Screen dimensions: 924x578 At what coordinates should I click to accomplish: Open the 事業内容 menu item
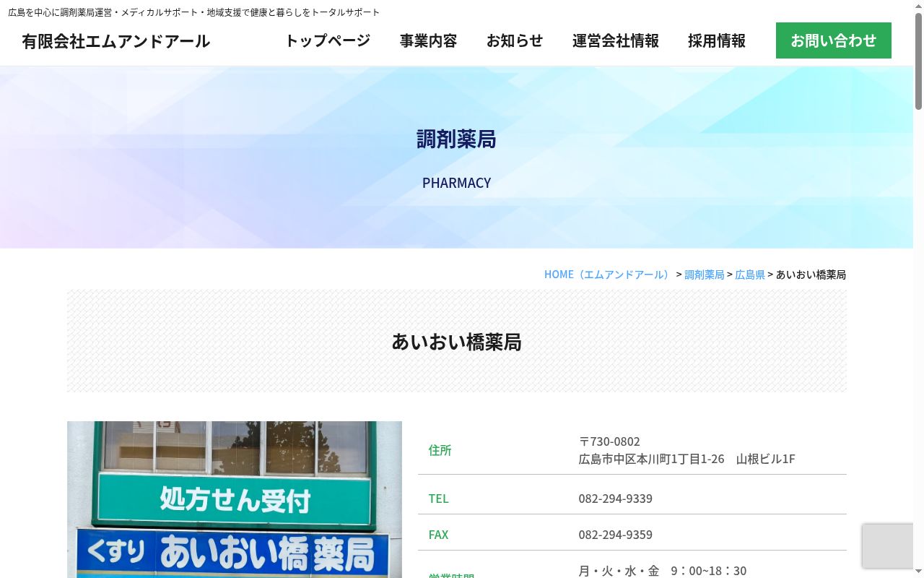coord(428,40)
